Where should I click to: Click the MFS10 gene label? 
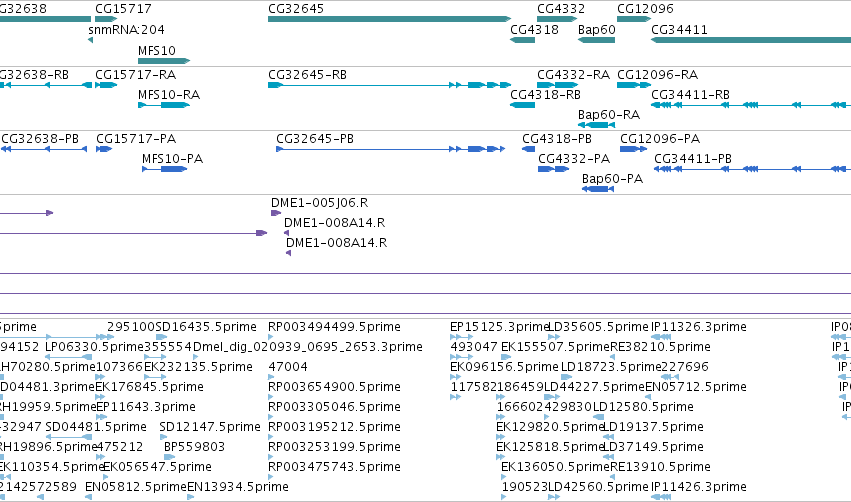coord(157,50)
